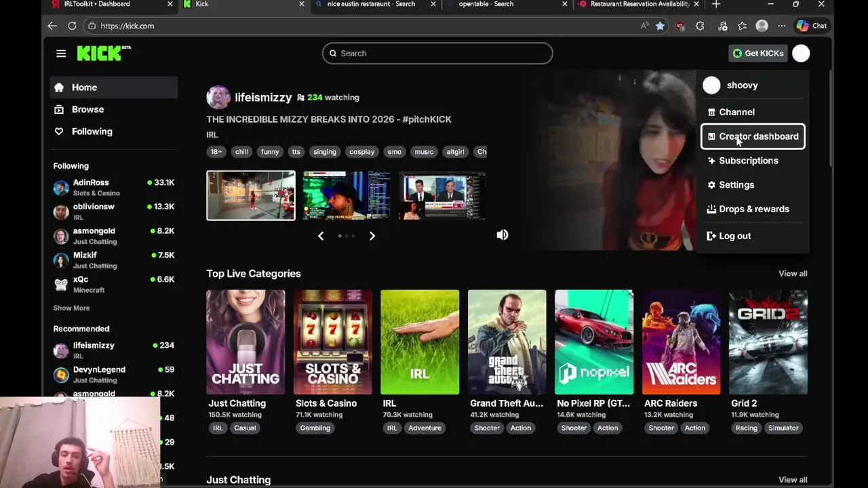Go to the previous featured stream
The width and height of the screenshot is (868, 488).
(x=321, y=236)
